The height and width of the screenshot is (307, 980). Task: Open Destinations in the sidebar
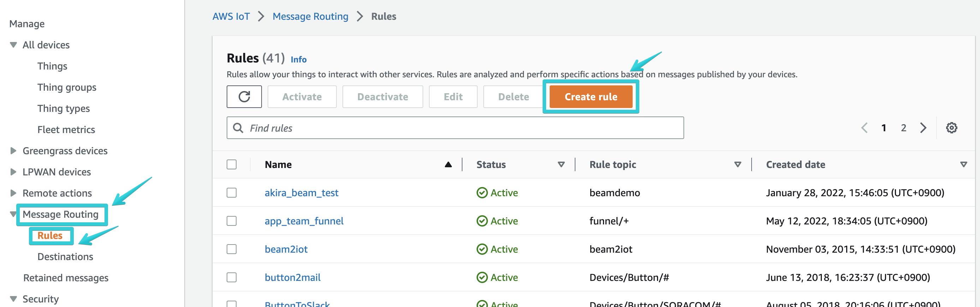tap(65, 257)
